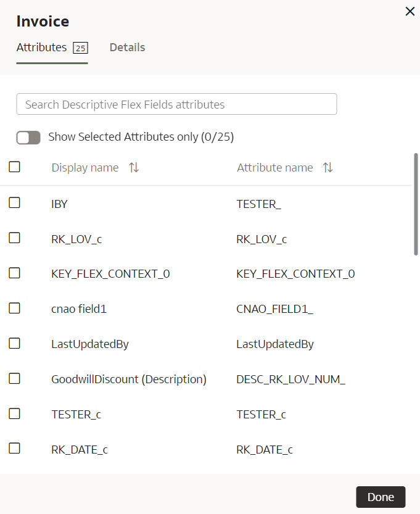The image size is (420, 514).
Task: Select the IBY attribute checkbox
Action: pos(14,203)
